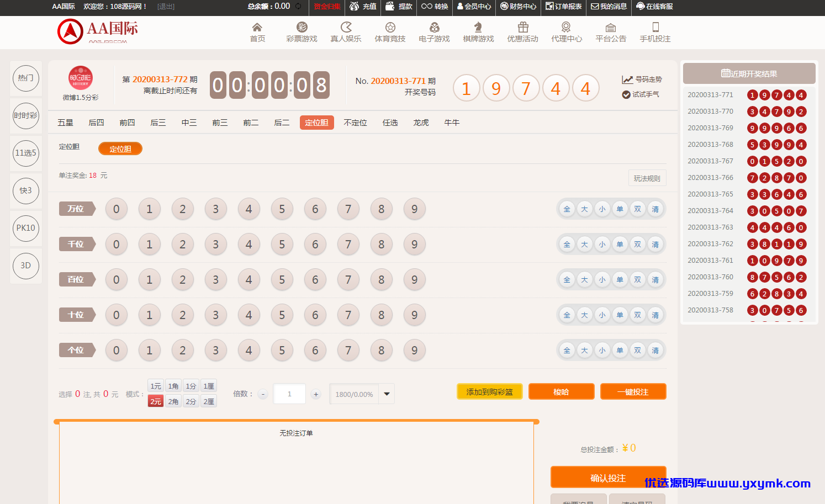825x504 pixels.
Task: Choose the 2分 bet mode
Action: point(191,401)
